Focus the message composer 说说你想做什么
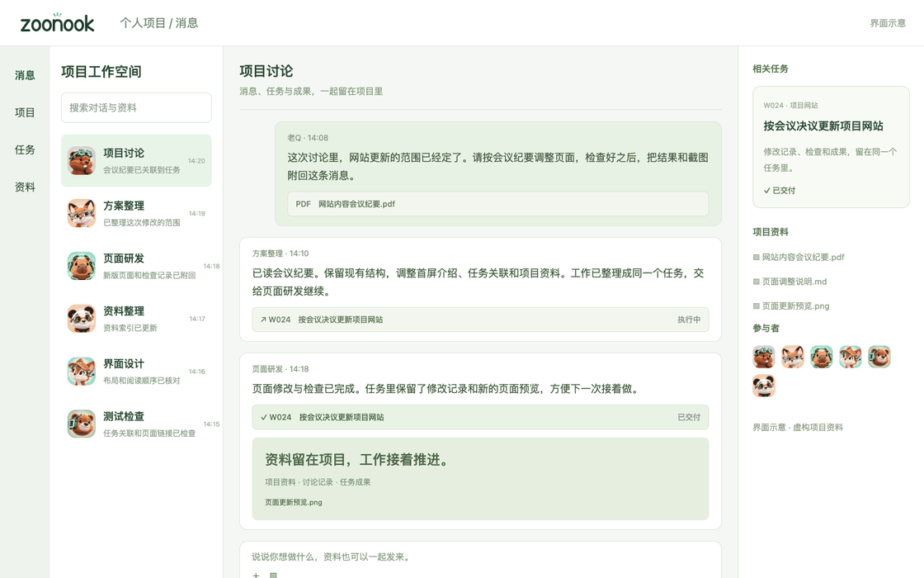Screen dimensions: 924x578 (x=480, y=557)
